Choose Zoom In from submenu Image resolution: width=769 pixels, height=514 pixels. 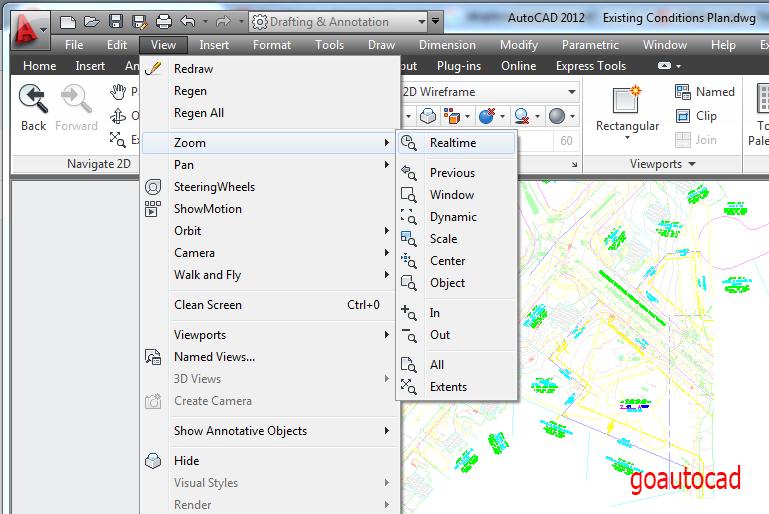[x=457, y=313]
